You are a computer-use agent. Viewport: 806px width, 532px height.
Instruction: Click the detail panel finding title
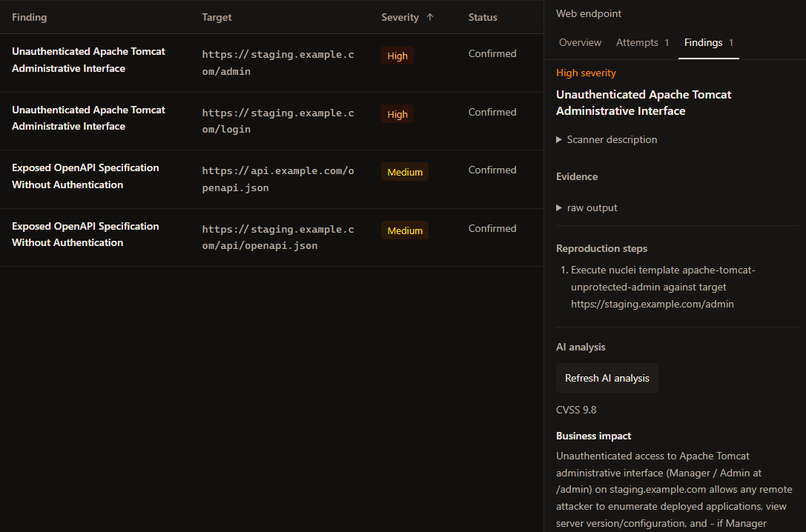pos(644,103)
